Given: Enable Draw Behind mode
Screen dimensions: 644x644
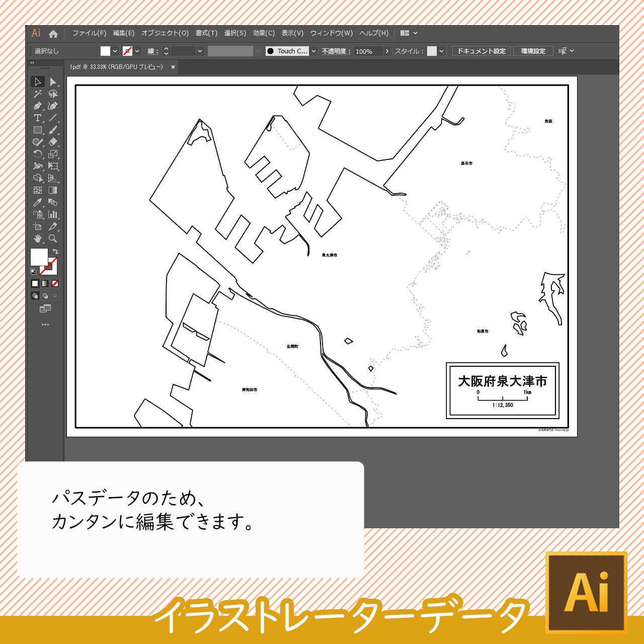Looking at the screenshot, I should pyautogui.click(x=45, y=296).
